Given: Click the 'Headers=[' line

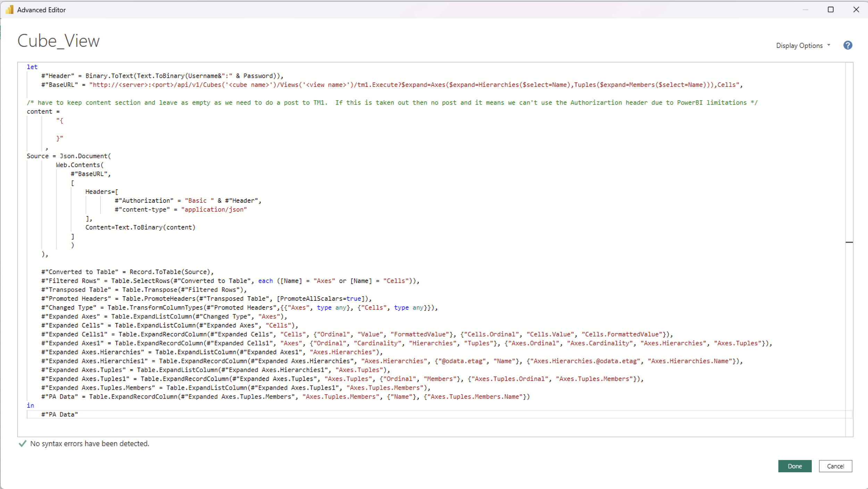Looking at the screenshot, I should [x=102, y=192].
